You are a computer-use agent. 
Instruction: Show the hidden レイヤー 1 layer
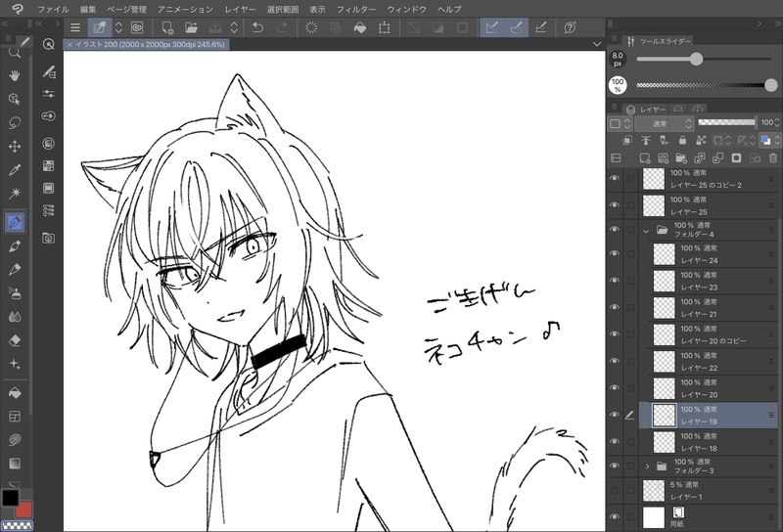[x=615, y=491]
